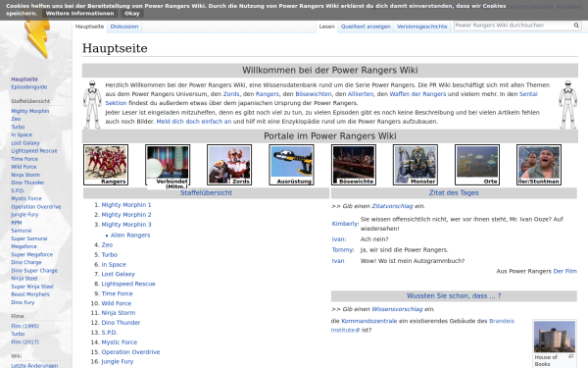Open Mighty Morphin sidebar link
Image resolution: width=588 pixels, height=368 pixels.
click(30, 111)
